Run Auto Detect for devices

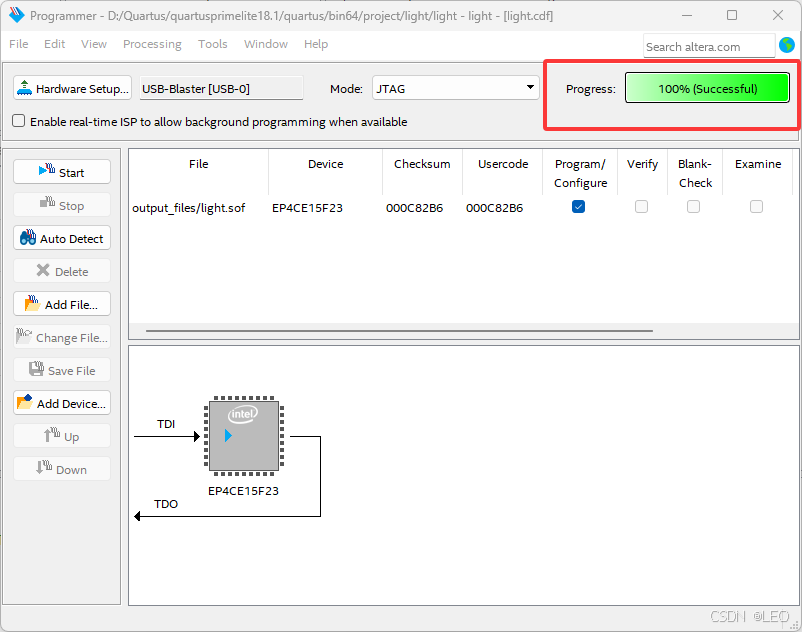(62, 238)
